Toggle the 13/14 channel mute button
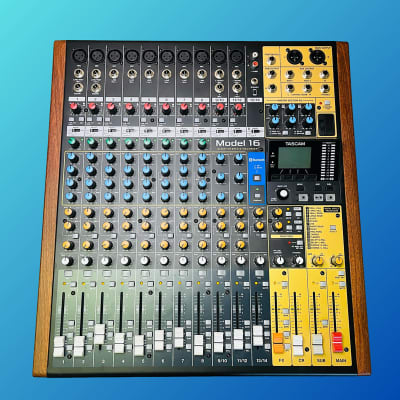400x400 pixels. 259,274
